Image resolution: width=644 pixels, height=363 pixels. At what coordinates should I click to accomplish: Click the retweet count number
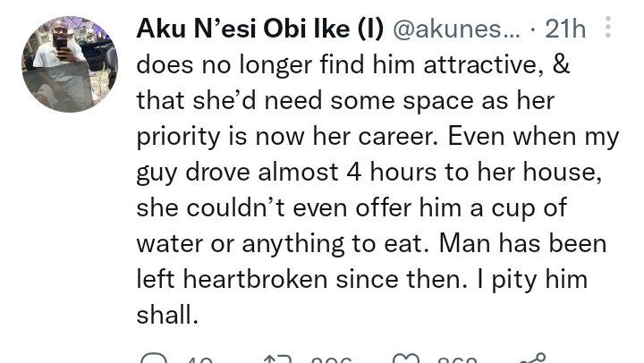(x=330, y=359)
